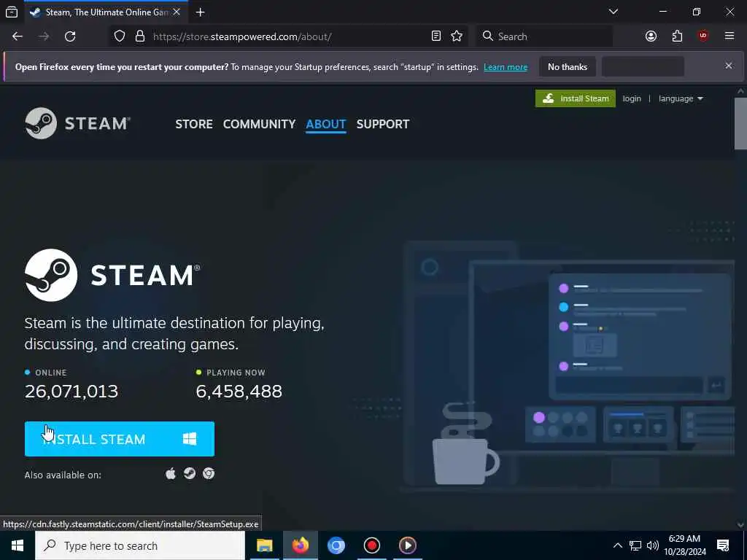This screenshot has height=560, width=747.
Task: Click the taskbar clock and date
Action: pos(684,545)
